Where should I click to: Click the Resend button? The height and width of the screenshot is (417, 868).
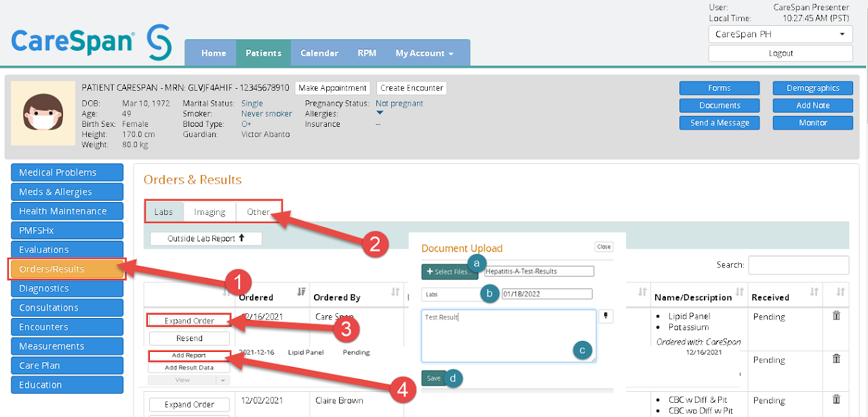point(189,338)
